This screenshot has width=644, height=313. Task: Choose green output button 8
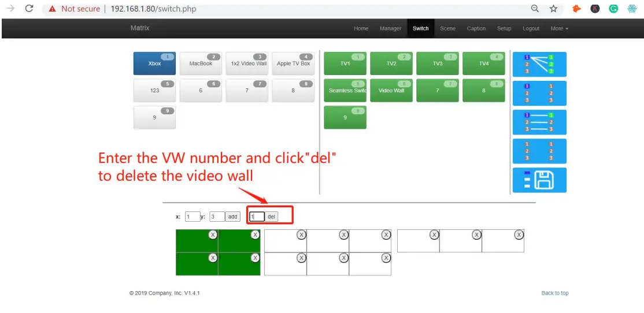[484, 90]
